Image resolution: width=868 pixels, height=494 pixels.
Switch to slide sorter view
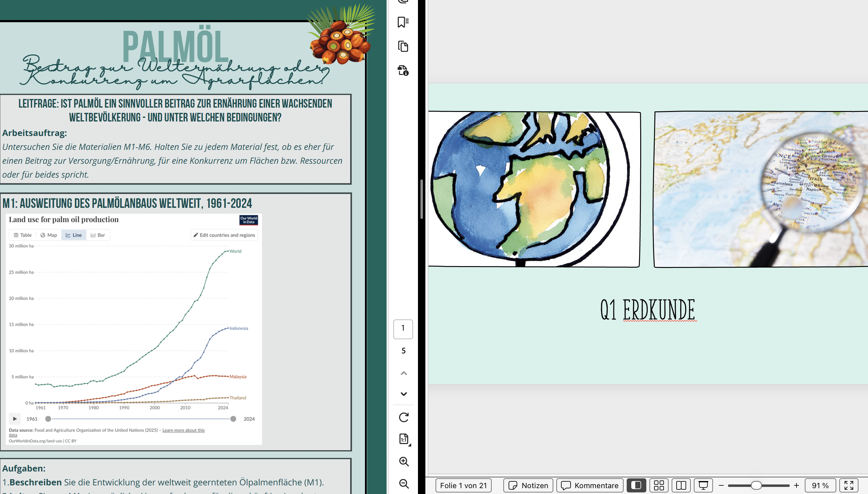pyautogui.click(x=659, y=485)
